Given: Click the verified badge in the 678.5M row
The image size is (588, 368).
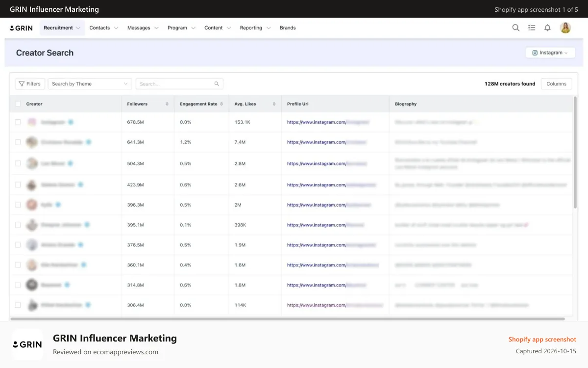Looking at the screenshot, I should point(71,122).
